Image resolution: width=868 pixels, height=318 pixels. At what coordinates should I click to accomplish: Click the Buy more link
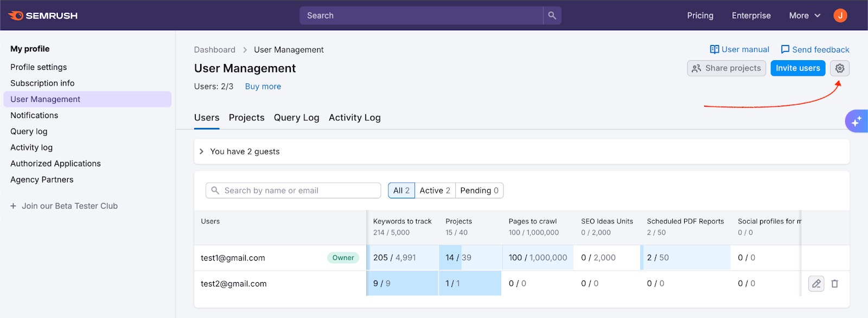[263, 87]
